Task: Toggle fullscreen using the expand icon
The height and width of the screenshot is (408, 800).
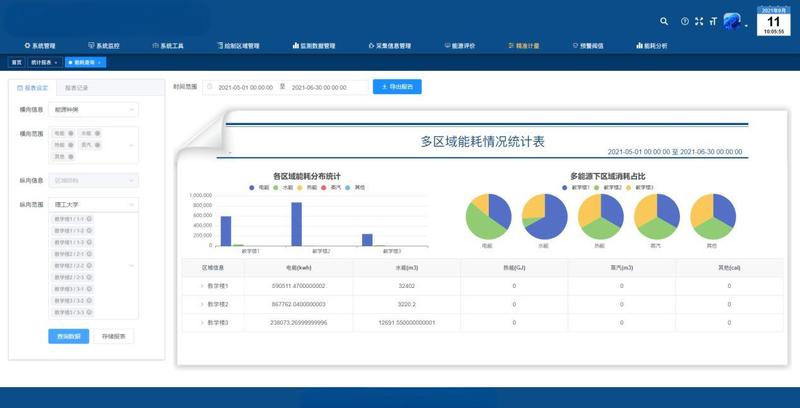Action: pyautogui.click(x=699, y=21)
